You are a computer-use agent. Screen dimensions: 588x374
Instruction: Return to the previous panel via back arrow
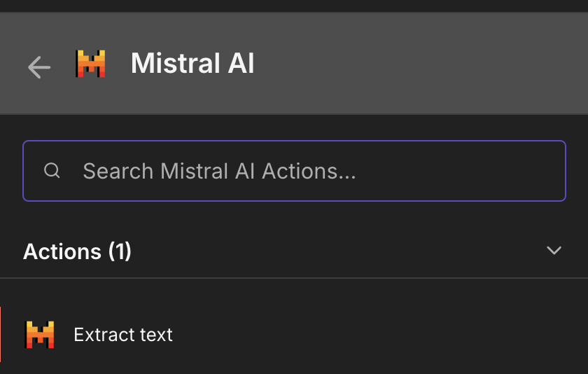[39, 67]
